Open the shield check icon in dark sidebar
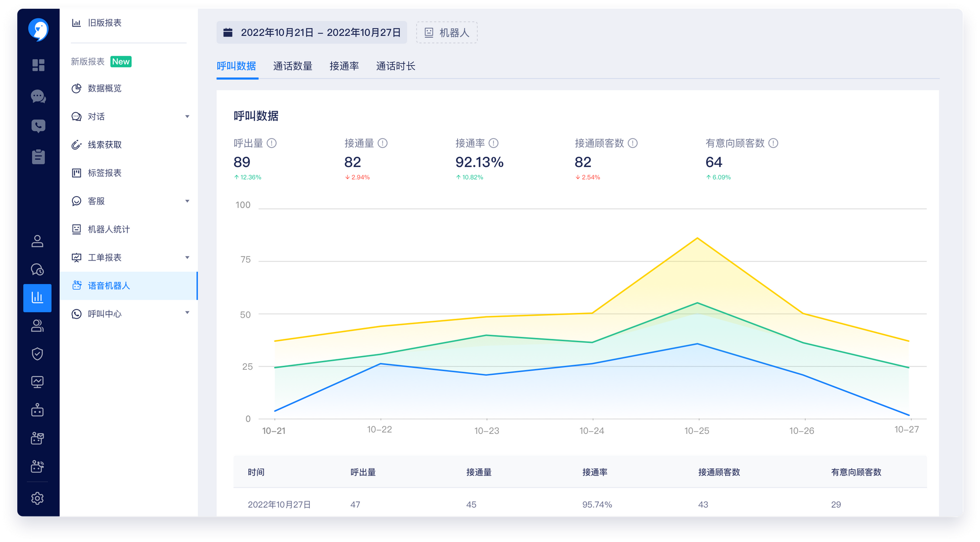 click(37, 354)
